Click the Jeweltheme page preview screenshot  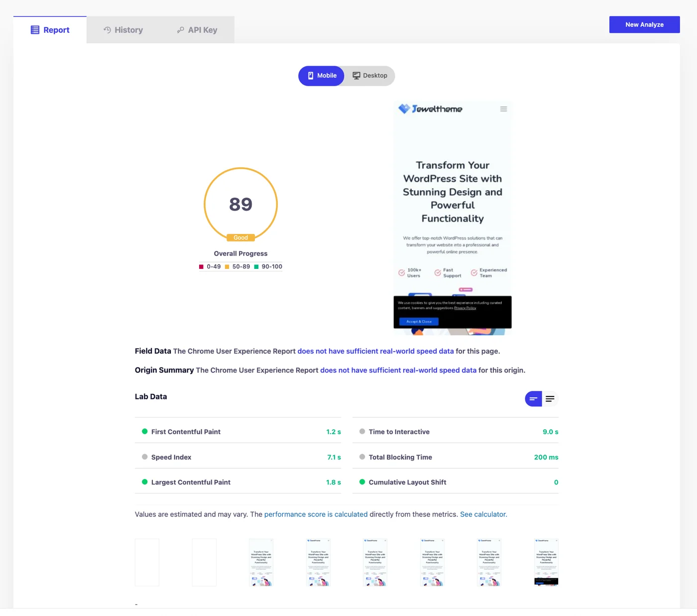tap(452, 218)
